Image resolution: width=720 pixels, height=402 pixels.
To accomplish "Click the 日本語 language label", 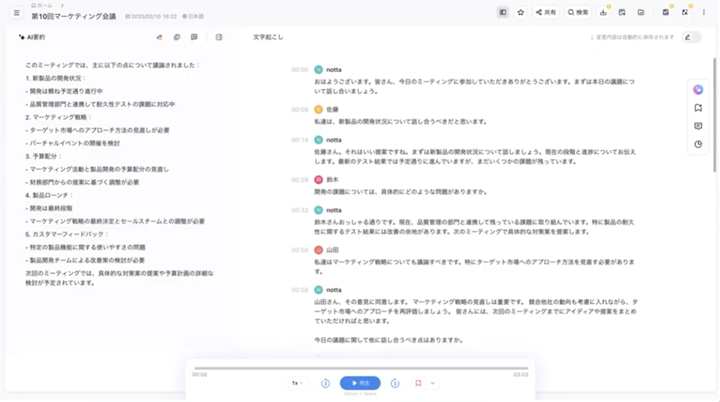I will (193, 17).
